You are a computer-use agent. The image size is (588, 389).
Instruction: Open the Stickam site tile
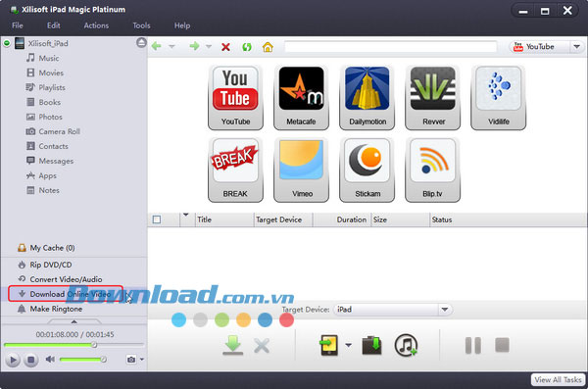tap(367, 170)
